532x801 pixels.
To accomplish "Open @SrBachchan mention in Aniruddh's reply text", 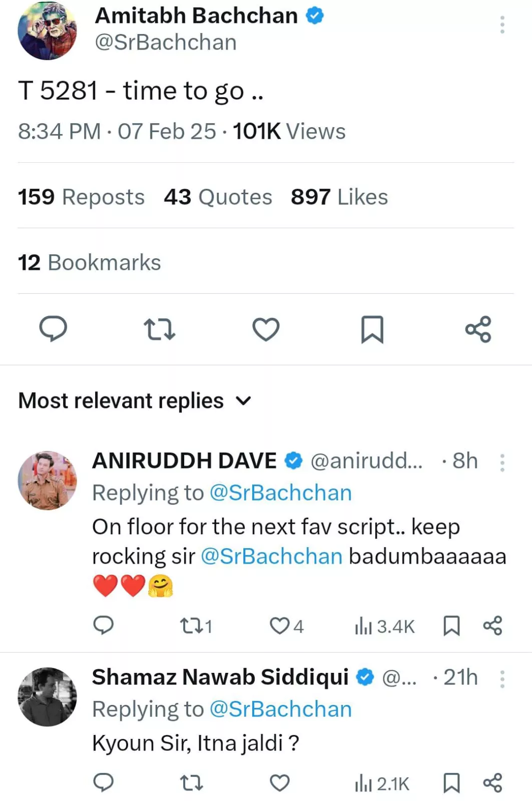I will [x=271, y=556].
